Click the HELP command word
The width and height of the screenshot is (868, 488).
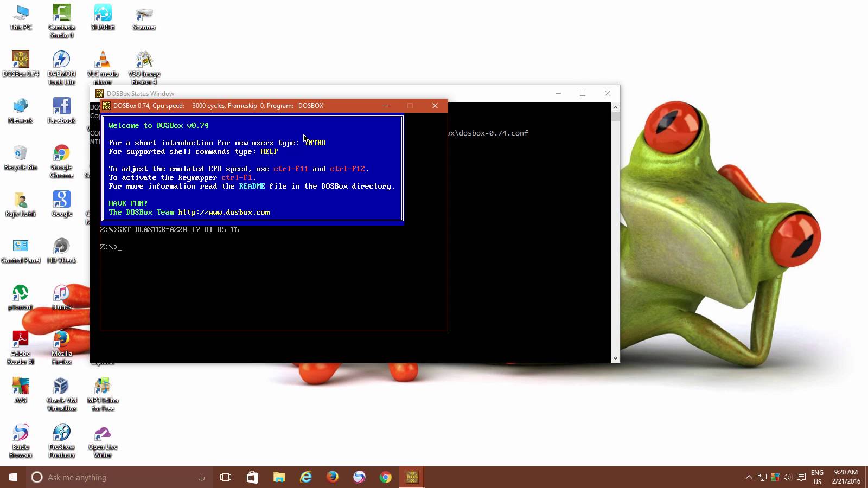(x=269, y=152)
